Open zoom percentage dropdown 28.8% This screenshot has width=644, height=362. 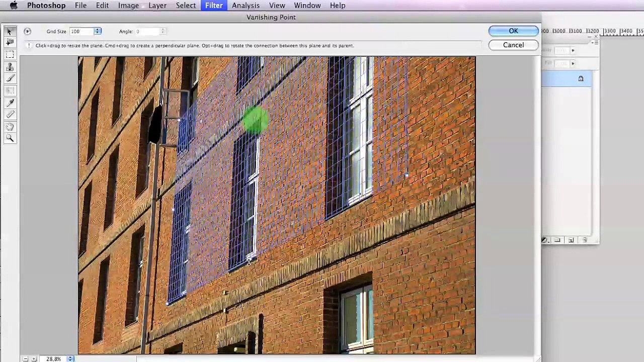click(70, 358)
